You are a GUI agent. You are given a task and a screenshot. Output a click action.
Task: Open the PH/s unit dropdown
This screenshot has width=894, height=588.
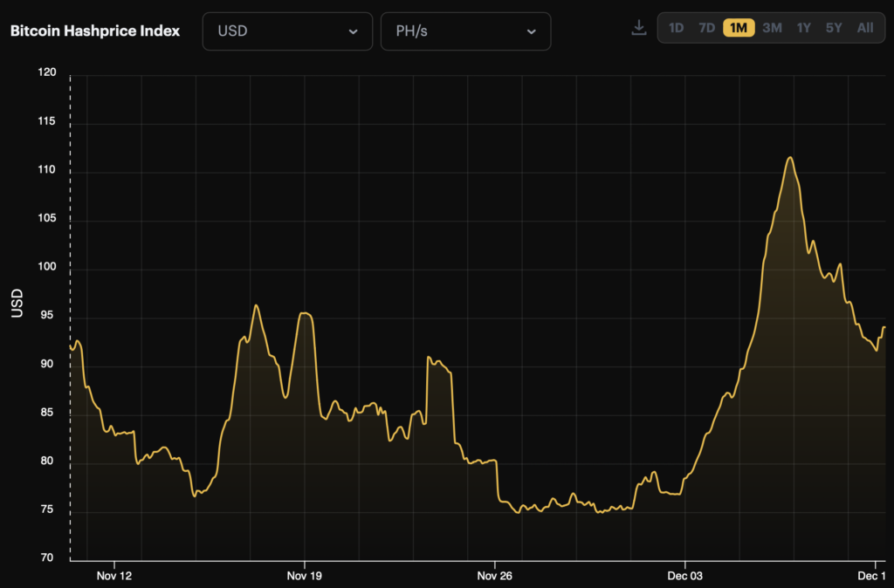pyautogui.click(x=465, y=31)
